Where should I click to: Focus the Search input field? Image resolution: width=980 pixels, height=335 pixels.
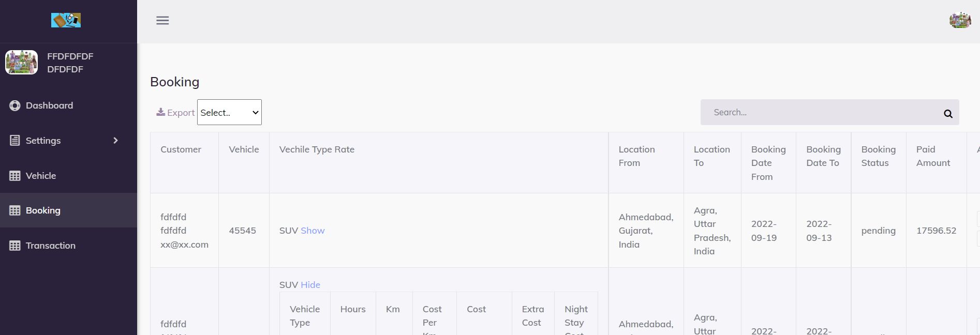pos(823,112)
